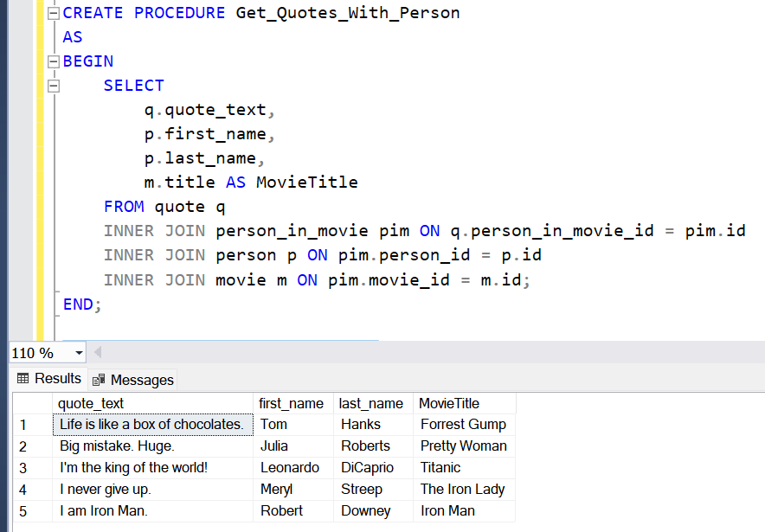Click the 'Titanic' movie cell
The image size is (765, 532).
pyautogui.click(x=465, y=468)
